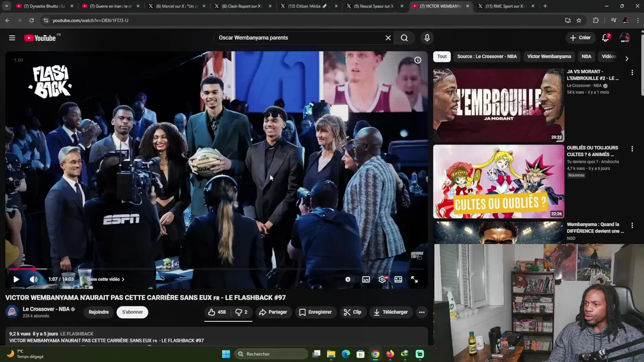Enter fullscreen mode on the video
The image size is (644, 362).
(415, 279)
